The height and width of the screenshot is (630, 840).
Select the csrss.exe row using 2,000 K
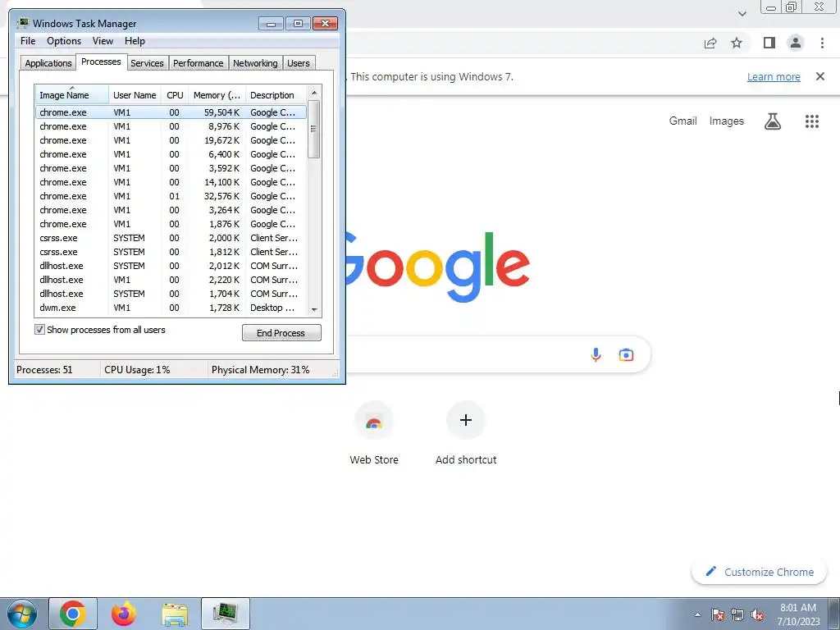pyautogui.click(x=171, y=238)
